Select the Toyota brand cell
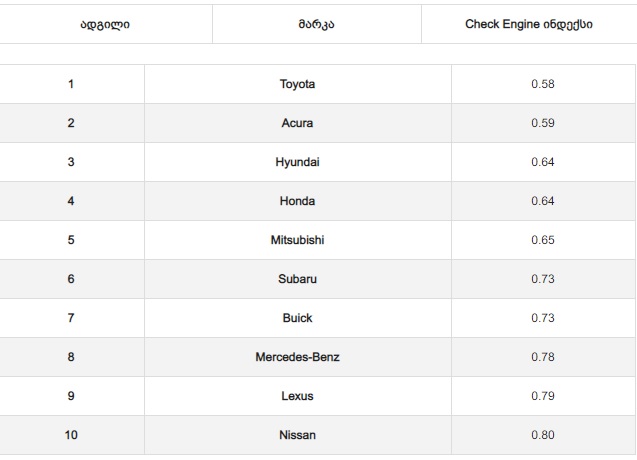 pos(297,84)
